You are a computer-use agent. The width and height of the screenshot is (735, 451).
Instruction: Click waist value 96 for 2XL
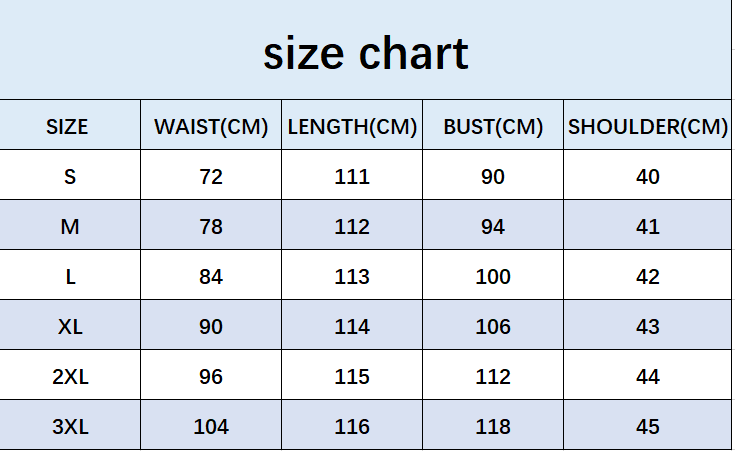coord(211,377)
